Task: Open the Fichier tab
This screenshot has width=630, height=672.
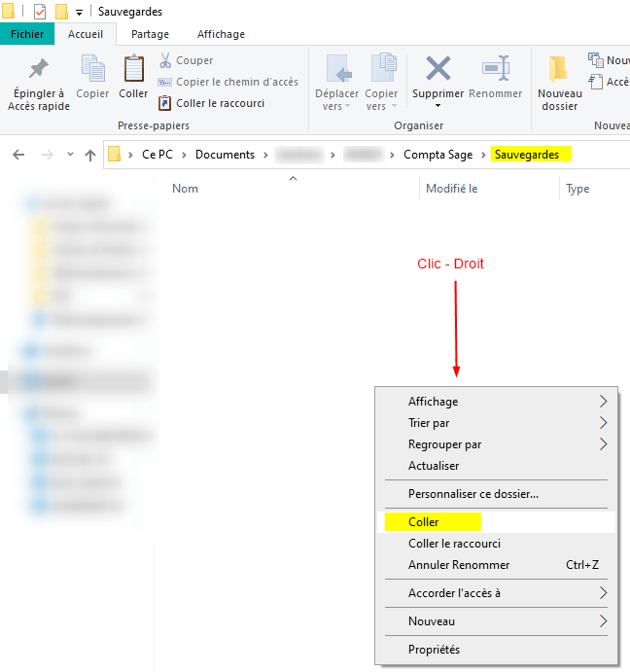Action: 27,34
